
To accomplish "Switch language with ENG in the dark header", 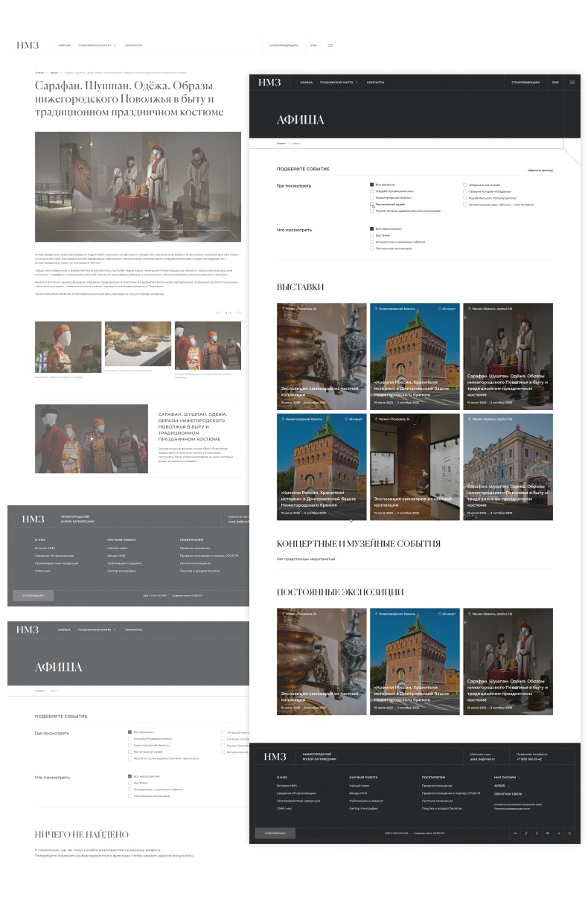I will point(555,83).
